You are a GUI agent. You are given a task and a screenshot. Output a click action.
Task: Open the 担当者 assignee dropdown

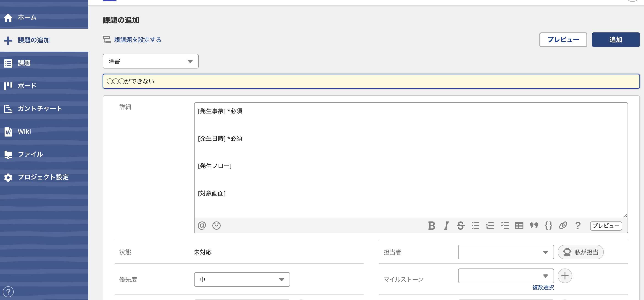tap(506, 252)
